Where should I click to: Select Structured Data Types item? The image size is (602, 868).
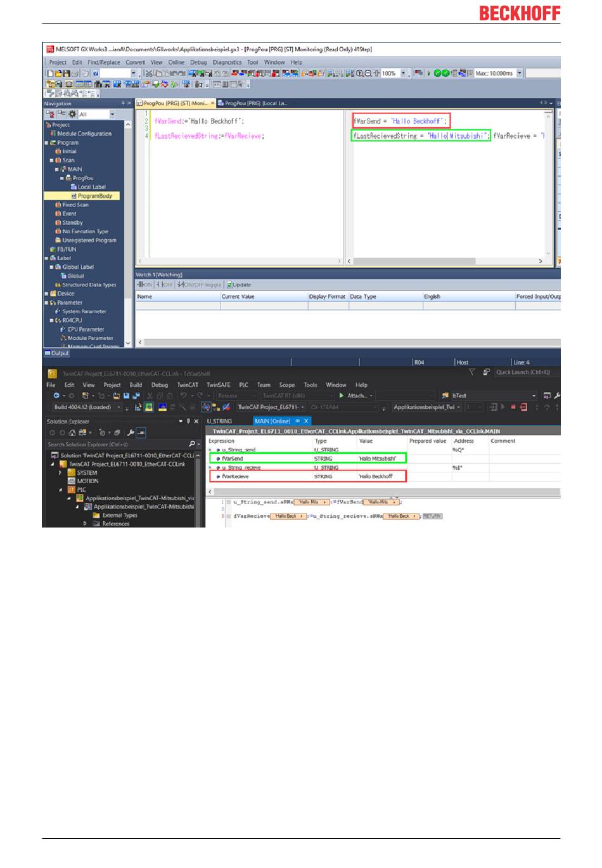coord(89,285)
